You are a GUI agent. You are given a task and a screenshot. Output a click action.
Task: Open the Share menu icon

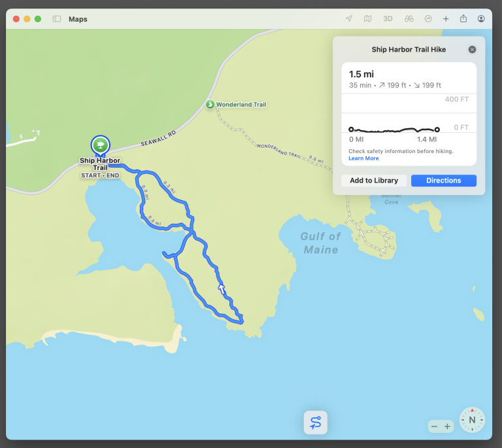click(x=463, y=18)
